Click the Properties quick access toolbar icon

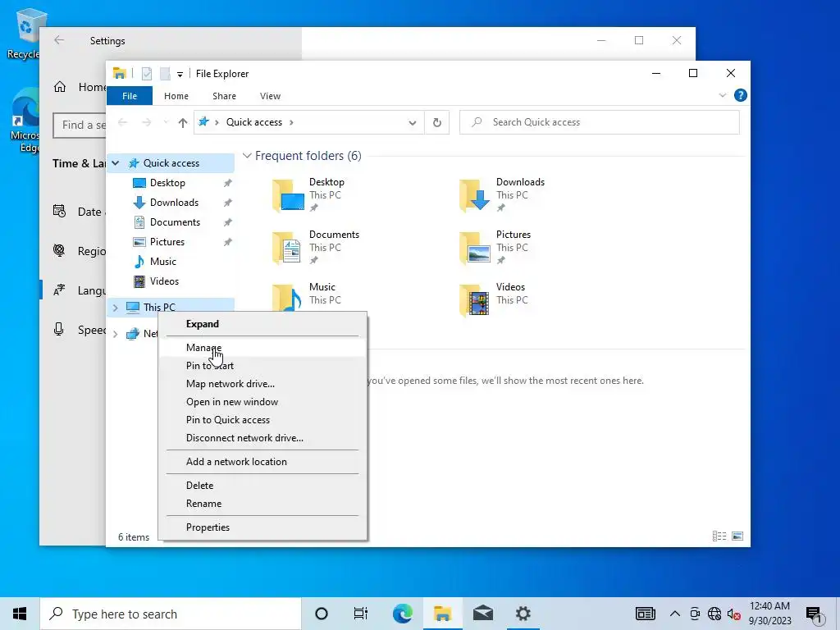pyautogui.click(x=146, y=74)
